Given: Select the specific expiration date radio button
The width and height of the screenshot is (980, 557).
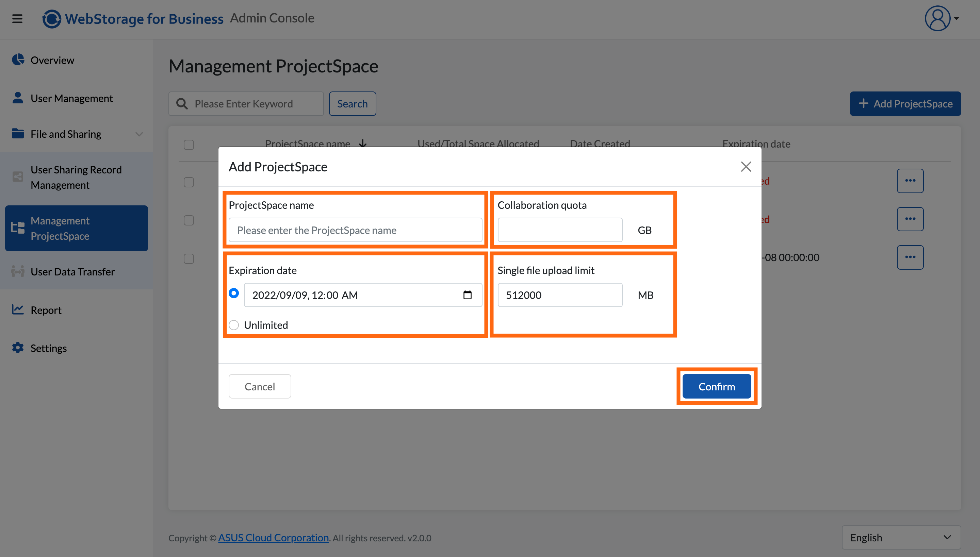Looking at the screenshot, I should [x=234, y=293].
